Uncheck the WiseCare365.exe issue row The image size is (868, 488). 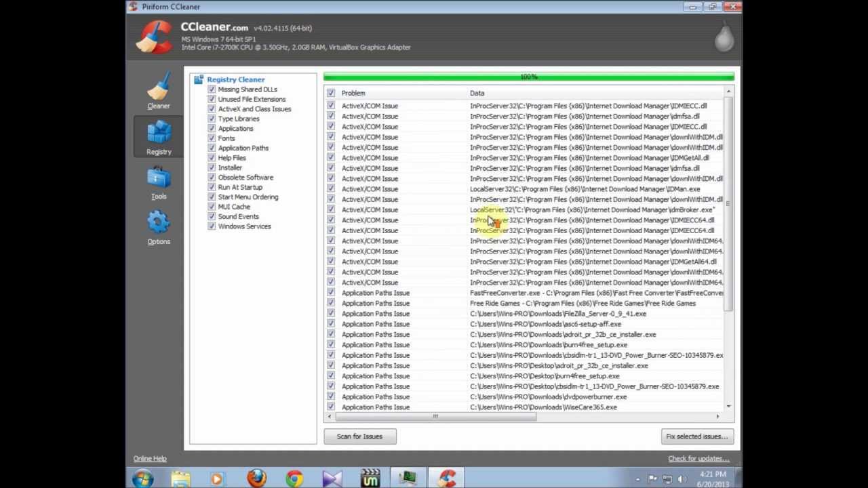[x=331, y=407]
